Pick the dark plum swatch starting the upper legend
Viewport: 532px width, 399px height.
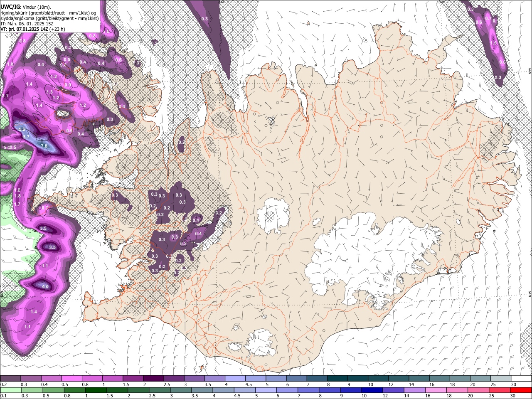(x=10, y=379)
